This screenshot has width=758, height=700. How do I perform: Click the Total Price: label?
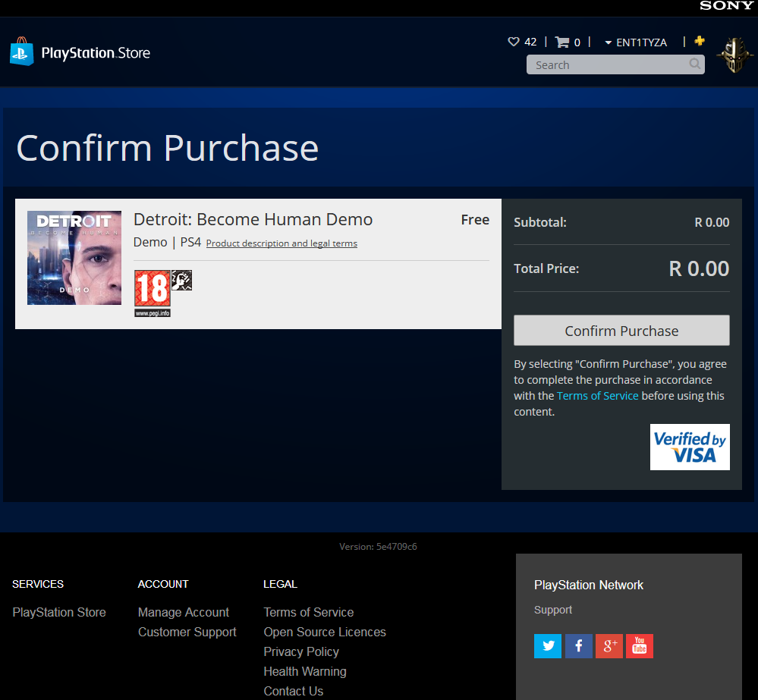coord(546,268)
